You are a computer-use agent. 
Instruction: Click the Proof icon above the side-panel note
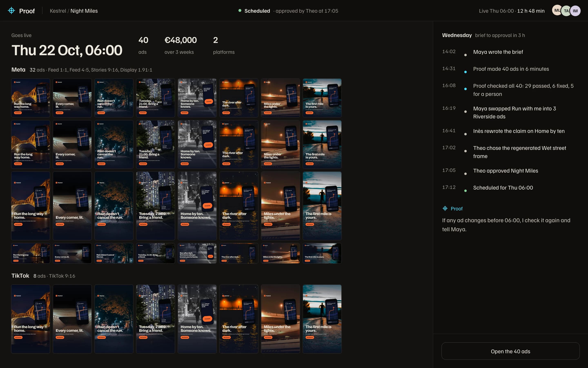click(445, 208)
